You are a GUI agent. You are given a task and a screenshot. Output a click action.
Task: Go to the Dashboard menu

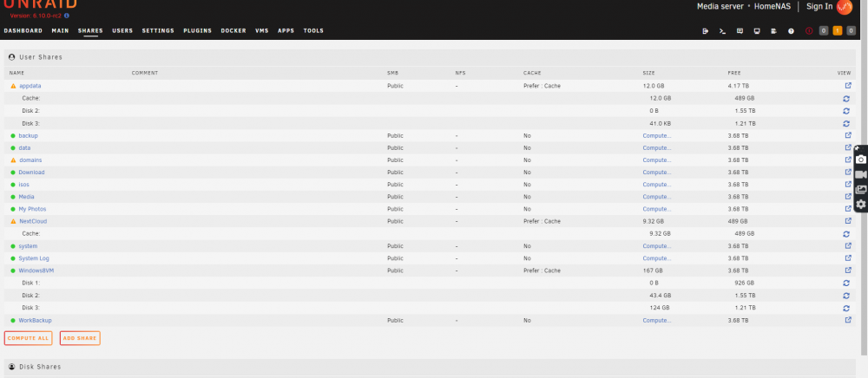pos(23,31)
